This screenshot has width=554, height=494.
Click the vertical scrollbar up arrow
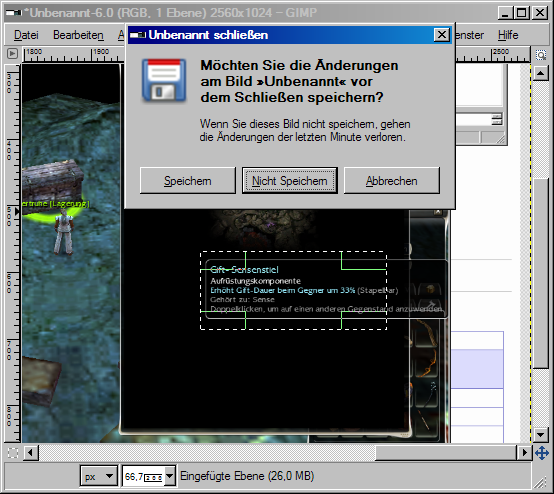pyautogui.click(x=540, y=73)
